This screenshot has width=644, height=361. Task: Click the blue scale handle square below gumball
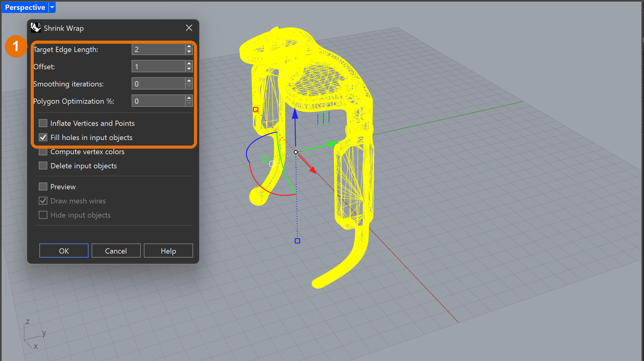click(x=297, y=241)
